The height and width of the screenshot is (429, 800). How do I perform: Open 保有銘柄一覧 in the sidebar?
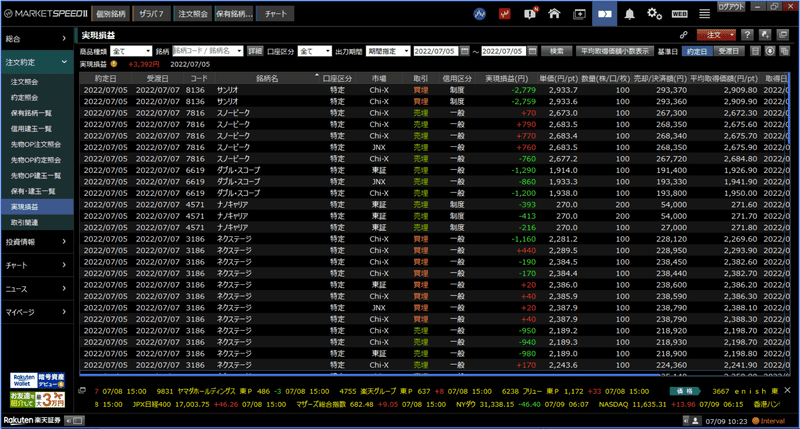pos(31,113)
